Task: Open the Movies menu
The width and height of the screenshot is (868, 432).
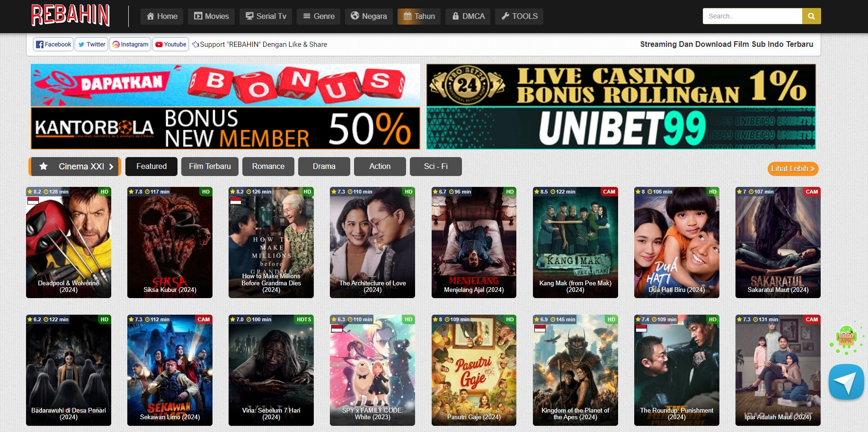Action: [x=212, y=16]
